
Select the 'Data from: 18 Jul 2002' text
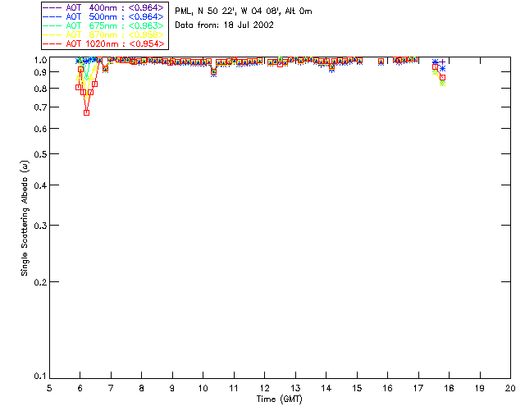pyautogui.click(x=224, y=25)
